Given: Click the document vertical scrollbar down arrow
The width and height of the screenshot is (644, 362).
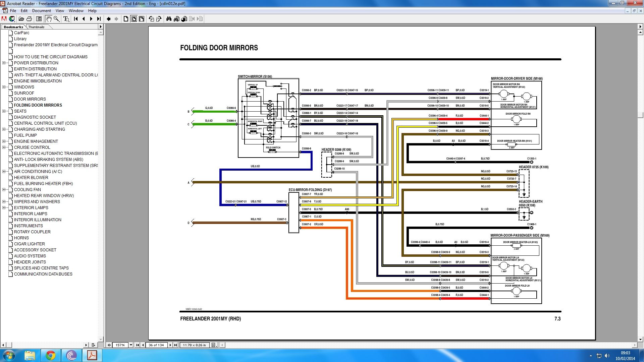Looking at the screenshot, I should [x=640, y=340].
